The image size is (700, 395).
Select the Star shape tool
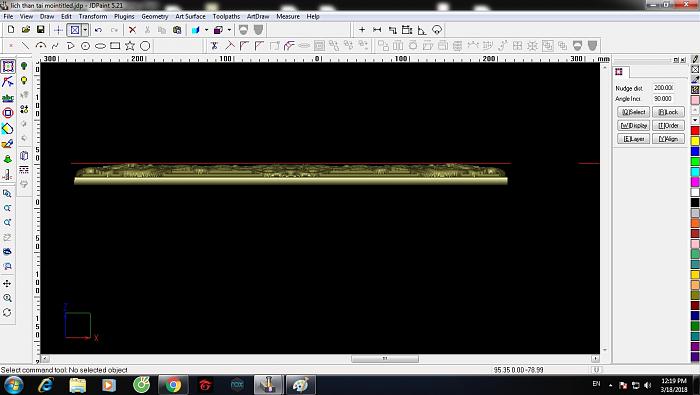coord(130,46)
